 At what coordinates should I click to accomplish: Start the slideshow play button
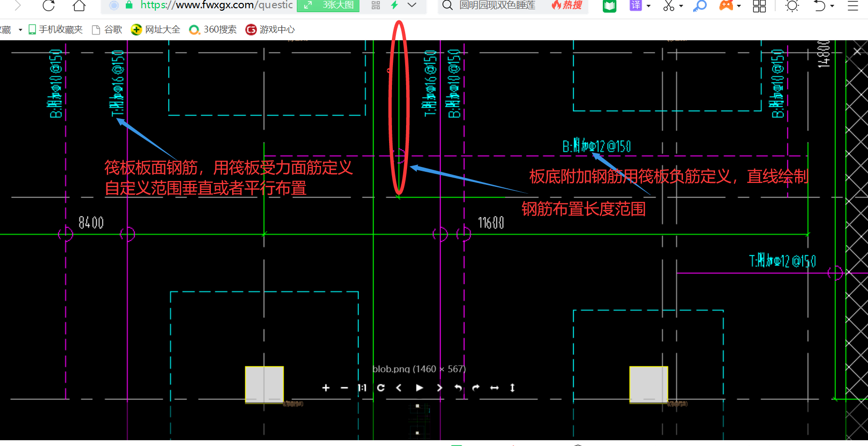coord(420,388)
